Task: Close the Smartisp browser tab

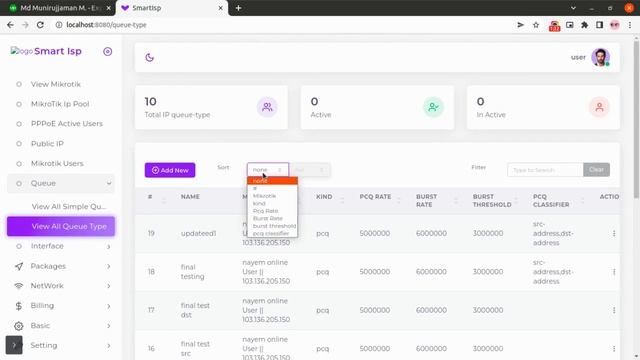Action: click(220, 8)
